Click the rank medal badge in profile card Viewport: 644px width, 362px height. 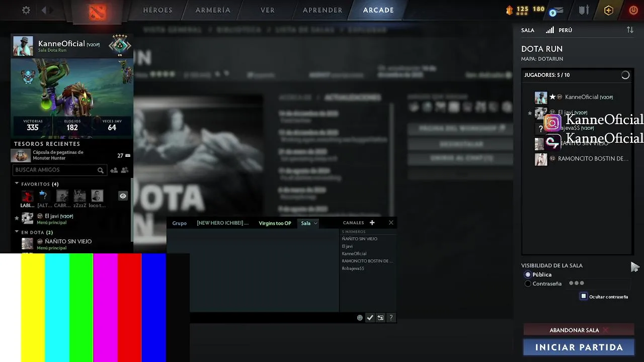point(120,45)
